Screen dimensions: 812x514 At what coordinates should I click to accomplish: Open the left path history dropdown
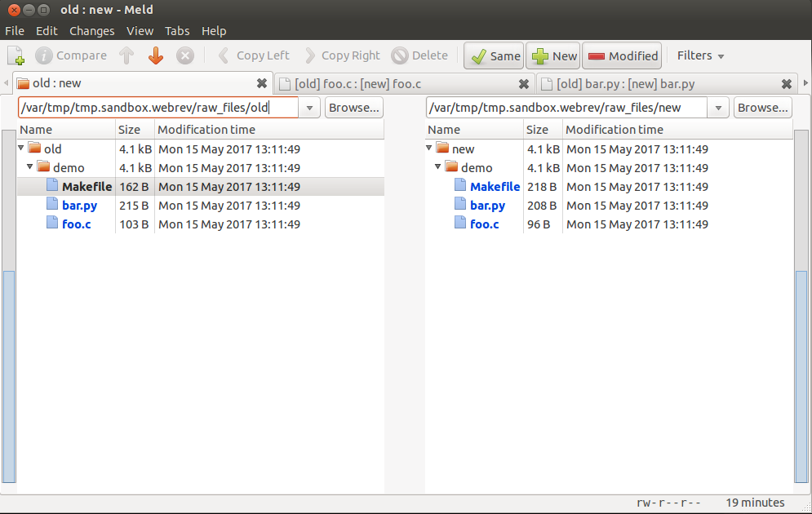309,108
